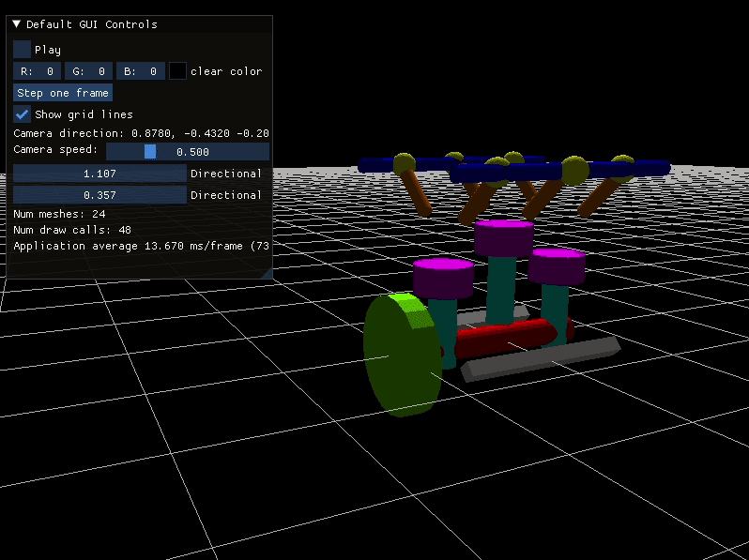Select the G color value field

point(88,71)
